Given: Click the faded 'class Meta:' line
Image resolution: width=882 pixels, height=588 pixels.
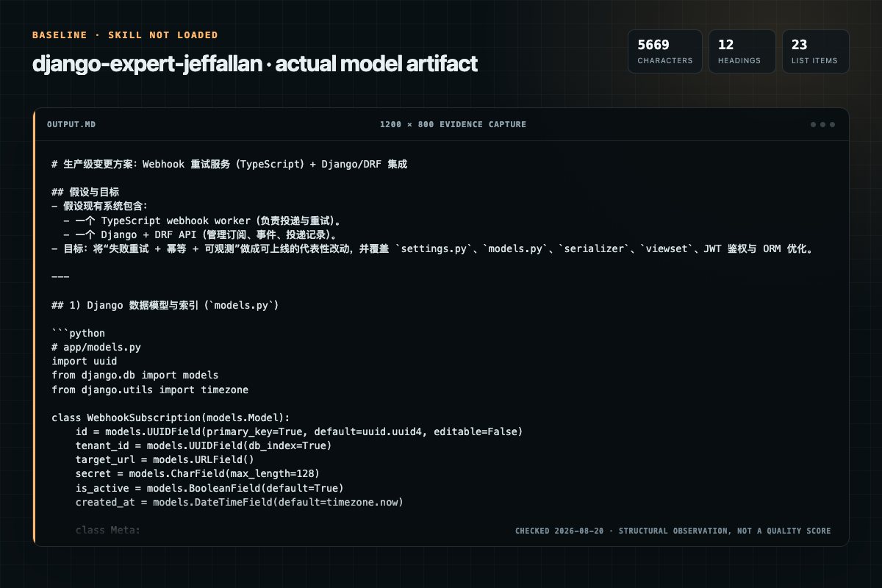Looking at the screenshot, I should (107, 530).
